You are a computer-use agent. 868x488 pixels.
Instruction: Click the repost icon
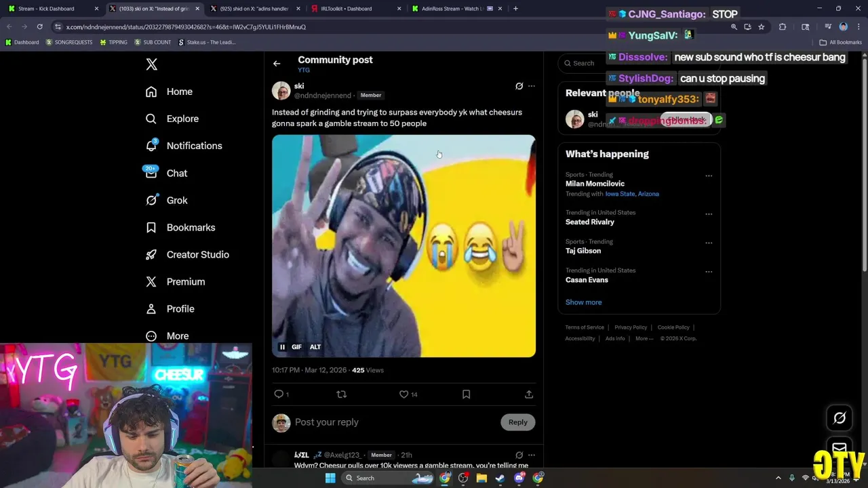(x=341, y=394)
